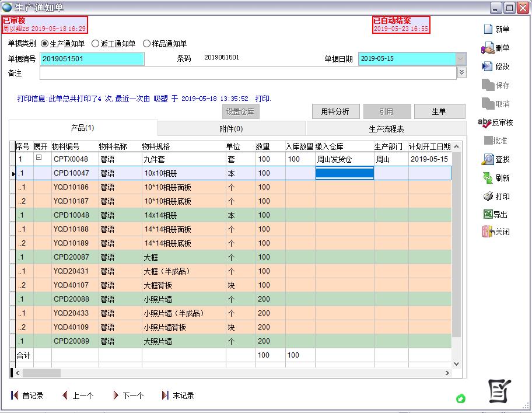Click the 删单 delete order icon

pyautogui.click(x=488, y=48)
